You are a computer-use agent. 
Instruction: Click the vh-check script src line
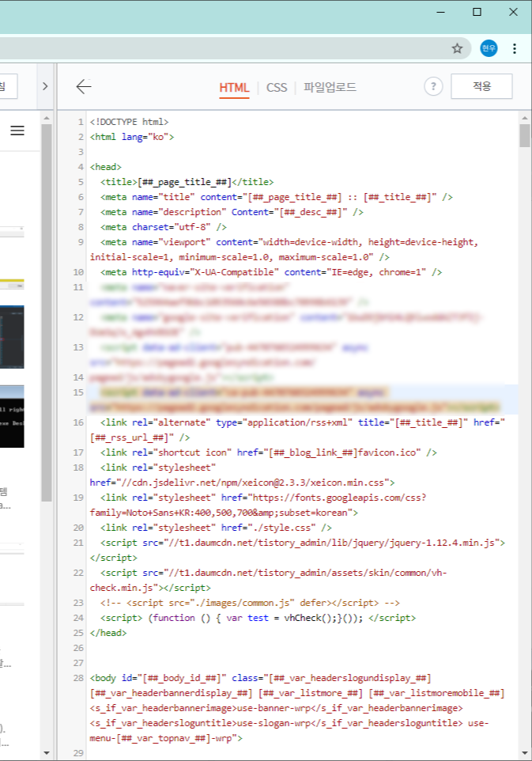(x=268, y=581)
